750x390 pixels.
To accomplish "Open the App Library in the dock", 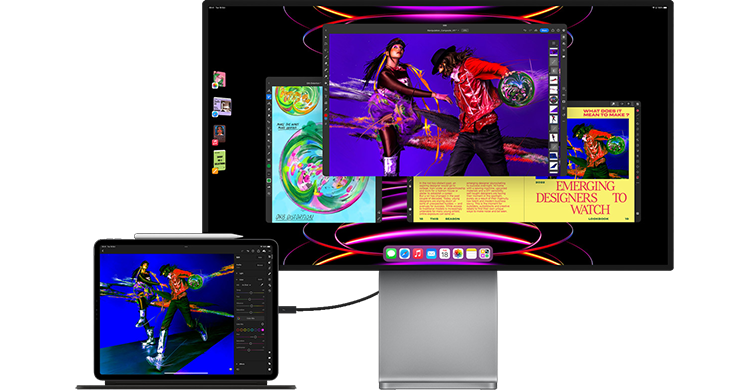I will point(485,254).
